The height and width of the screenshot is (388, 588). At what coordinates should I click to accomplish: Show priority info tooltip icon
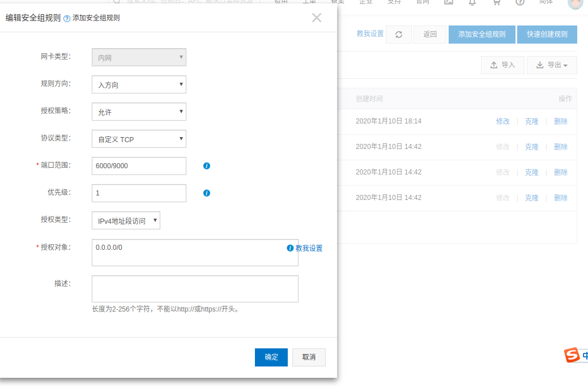(x=207, y=193)
